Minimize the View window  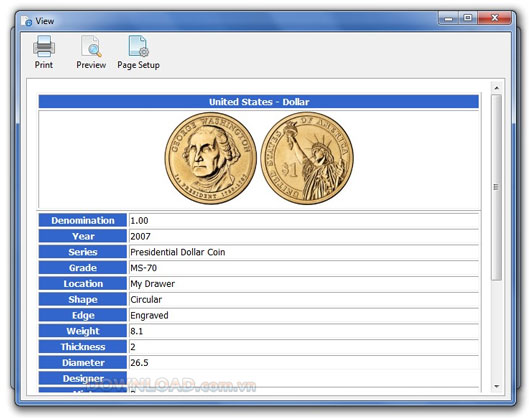(449, 18)
